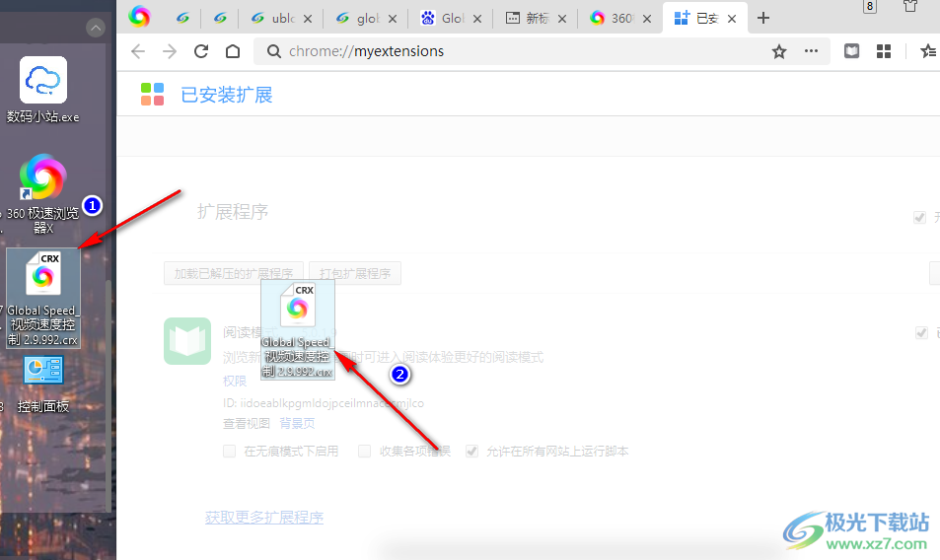
Task: Open address bar three-dots menu
Action: click(x=811, y=51)
